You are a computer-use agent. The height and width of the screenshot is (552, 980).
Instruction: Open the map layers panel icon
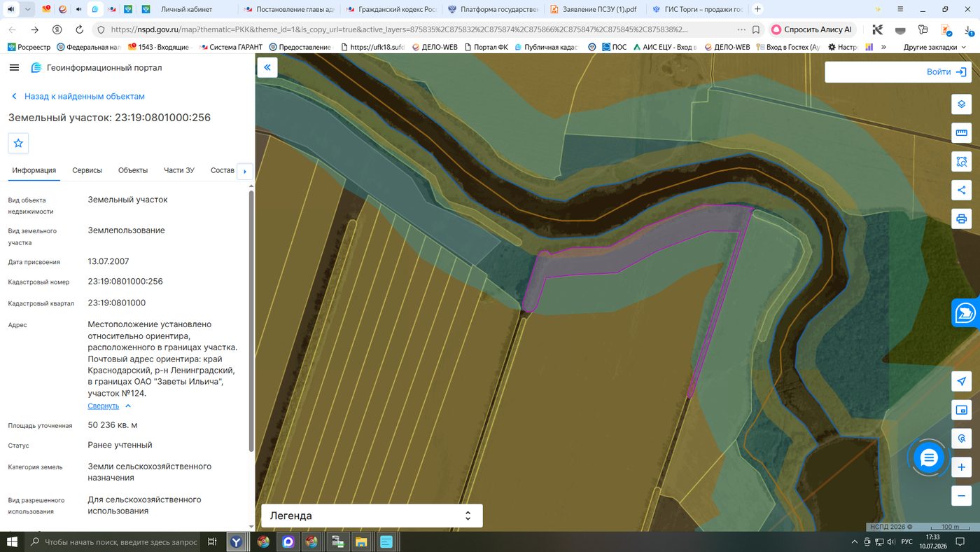coord(961,104)
